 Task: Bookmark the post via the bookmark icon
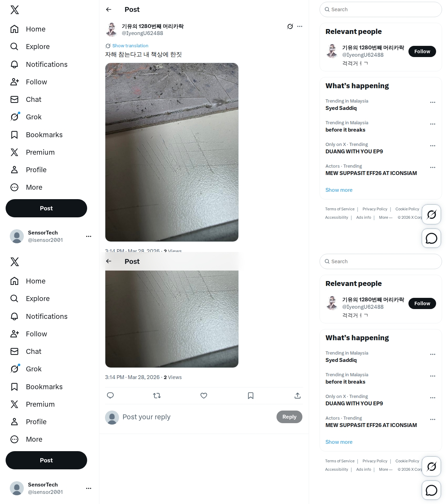(251, 395)
